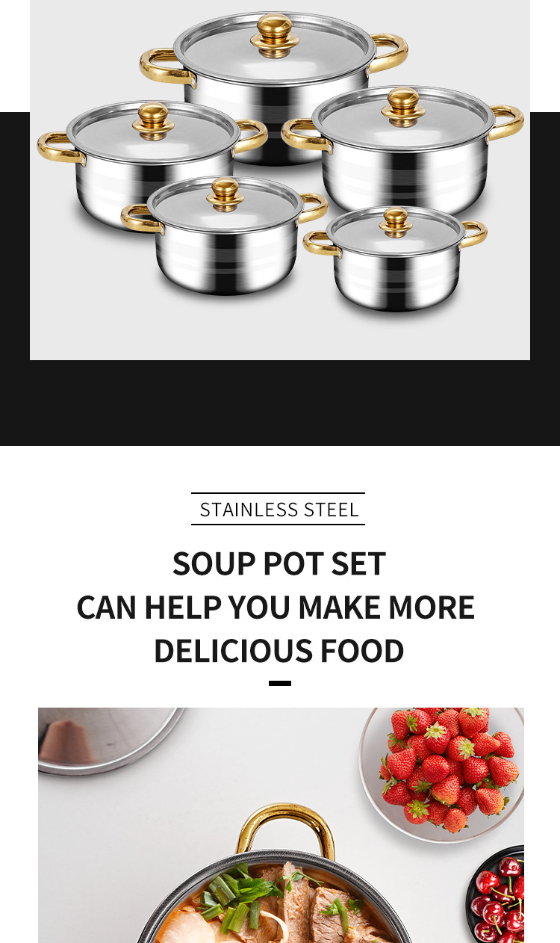The height and width of the screenshot is (943, 560).
Task: Click the right gold handle of right-side pot
Action: click(506, 123)
